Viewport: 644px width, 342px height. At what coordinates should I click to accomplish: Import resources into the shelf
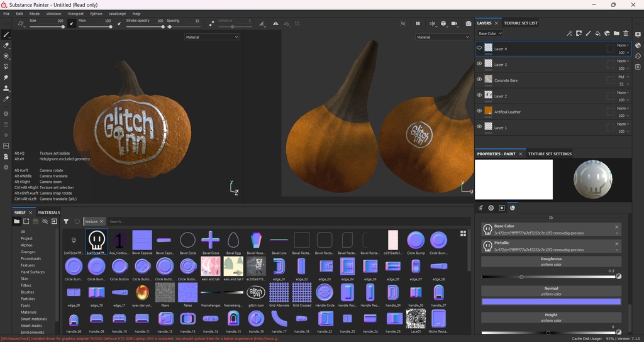coord(54,221)
